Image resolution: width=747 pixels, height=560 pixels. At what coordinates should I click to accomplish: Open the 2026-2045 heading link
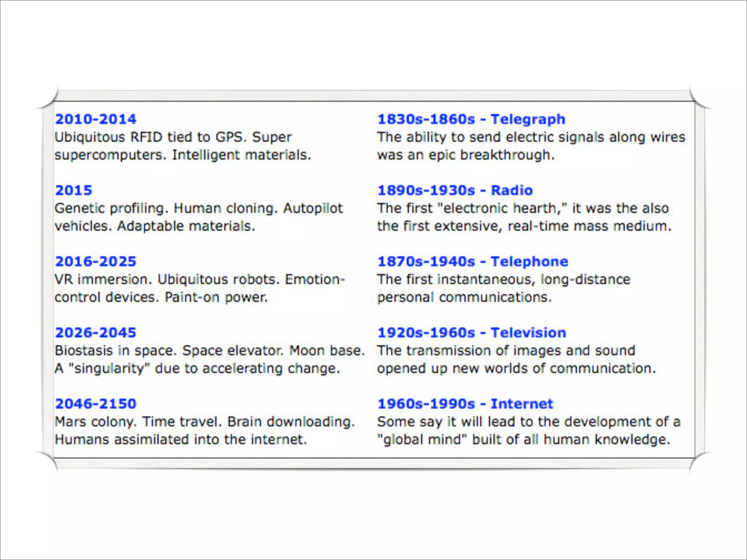96,332
